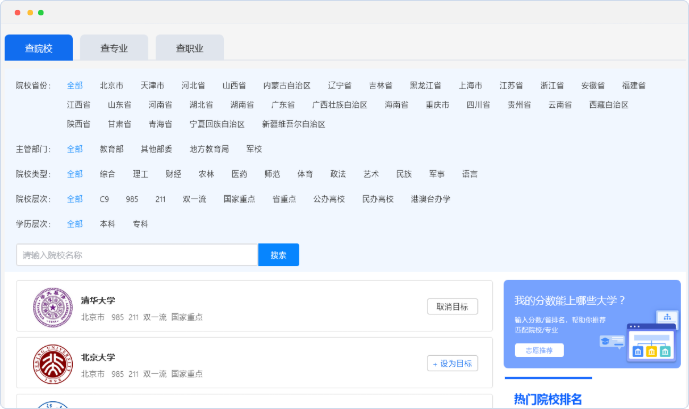689x409 pixels.
Task: Open the 清华大学 school name link
Action: tap(98, 300)
